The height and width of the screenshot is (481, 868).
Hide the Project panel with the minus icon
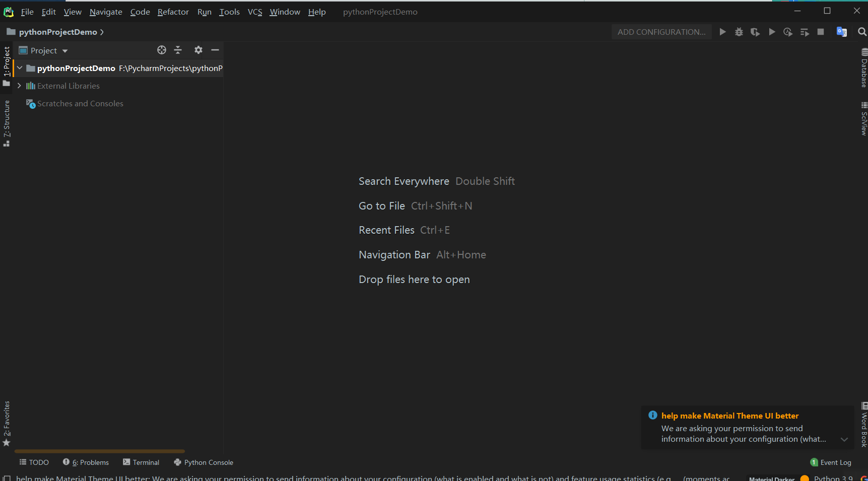[x=215, y=50]
